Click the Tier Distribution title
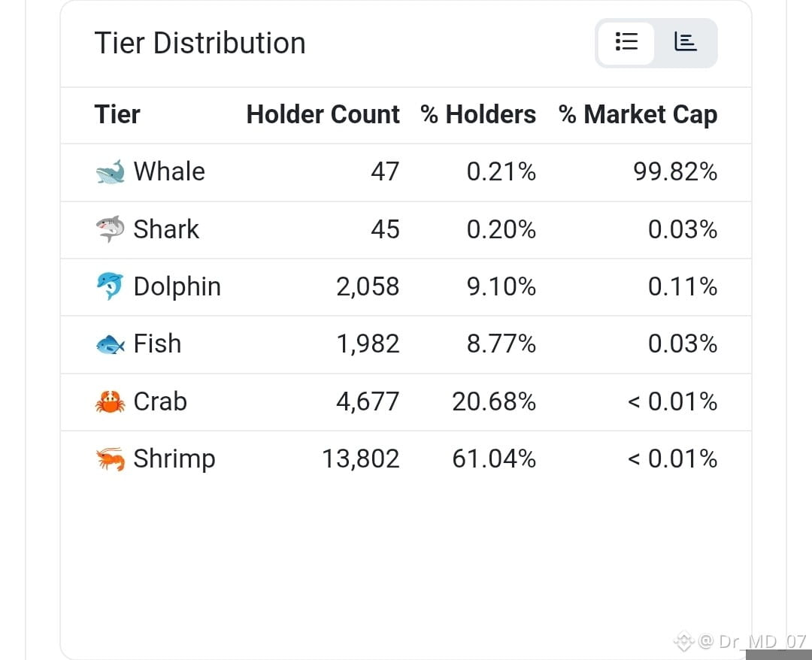 200,42
